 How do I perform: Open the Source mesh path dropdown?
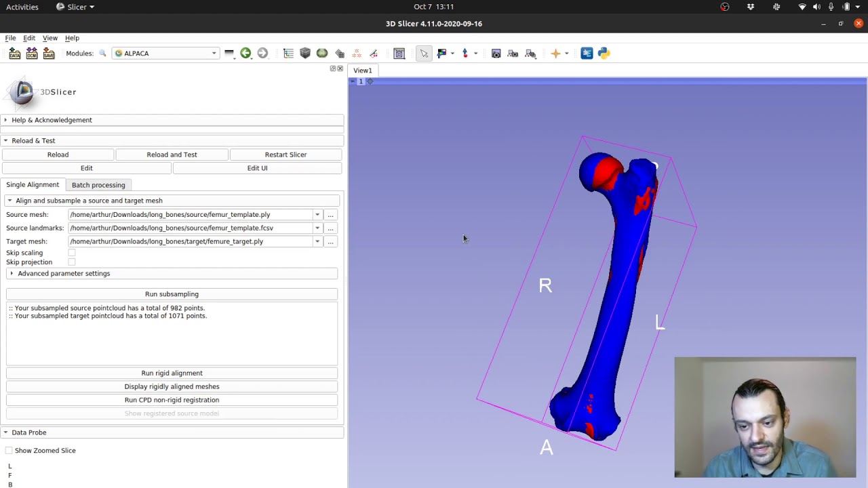(x=317, y=215)
